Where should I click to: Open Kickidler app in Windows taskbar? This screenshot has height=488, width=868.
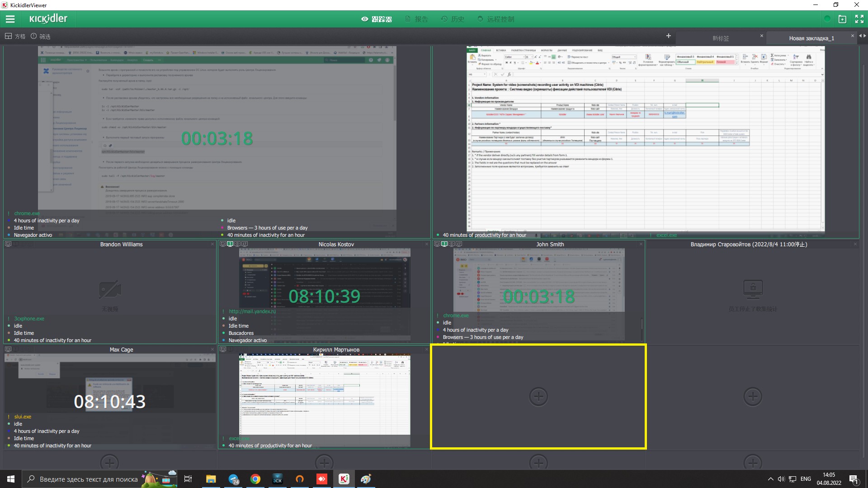point(344,479)
